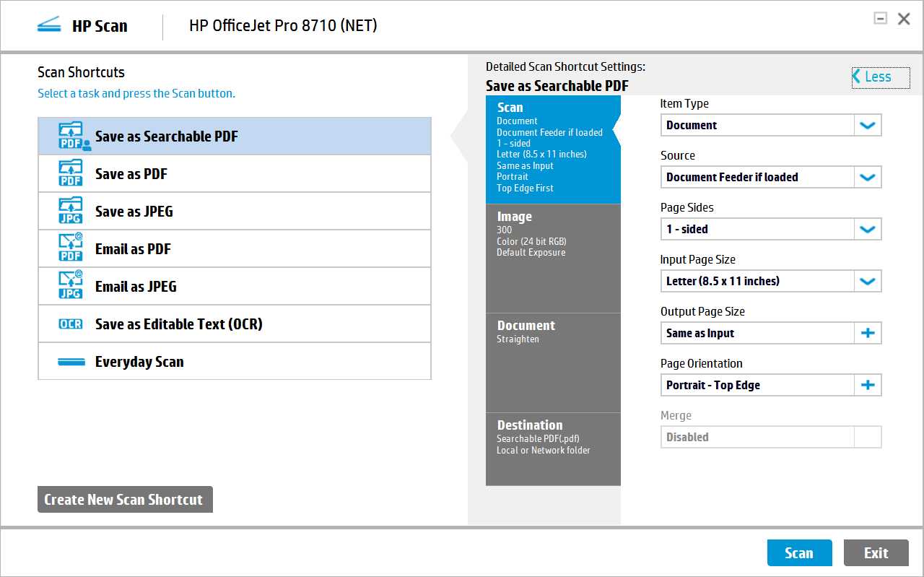Image resolution: width=924 pixels, height=577 pixels.
Task: Click the Save as PDF shortcut icon
Action: pyautogui.click(x=70, y=173)
